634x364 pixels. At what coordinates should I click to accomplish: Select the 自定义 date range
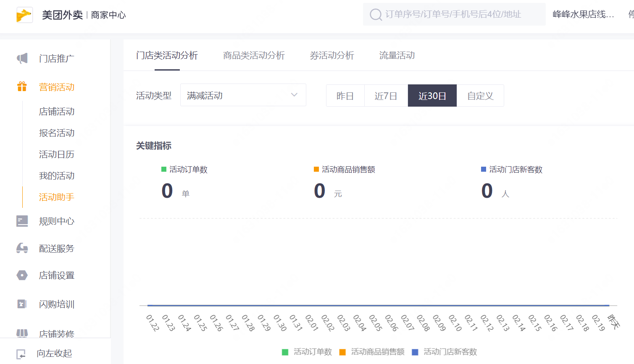(x=480, y=96)
